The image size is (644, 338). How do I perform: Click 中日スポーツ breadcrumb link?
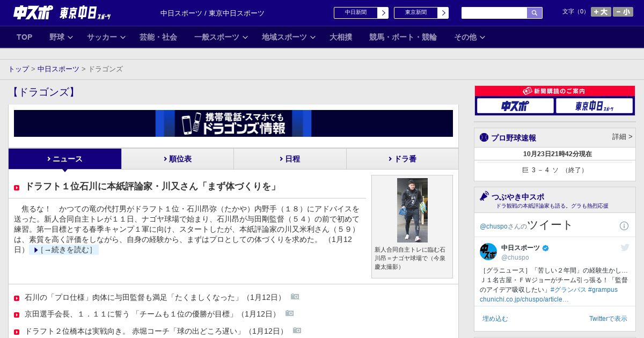(x=58, y=69)
